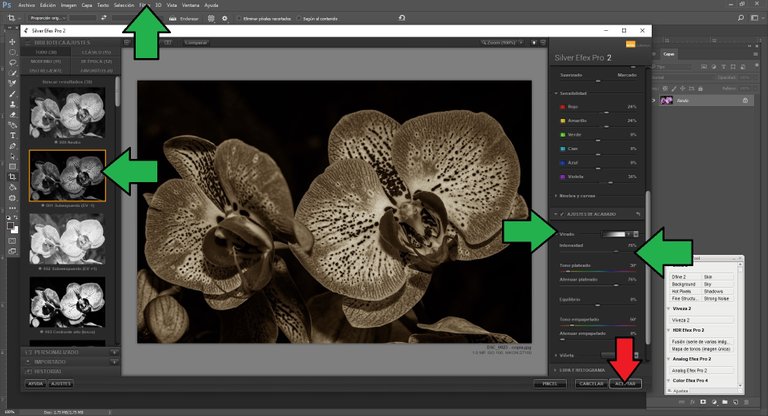Open the Edición menu
Viewport: 768px width, 416px height.
[x=48, y=5]
